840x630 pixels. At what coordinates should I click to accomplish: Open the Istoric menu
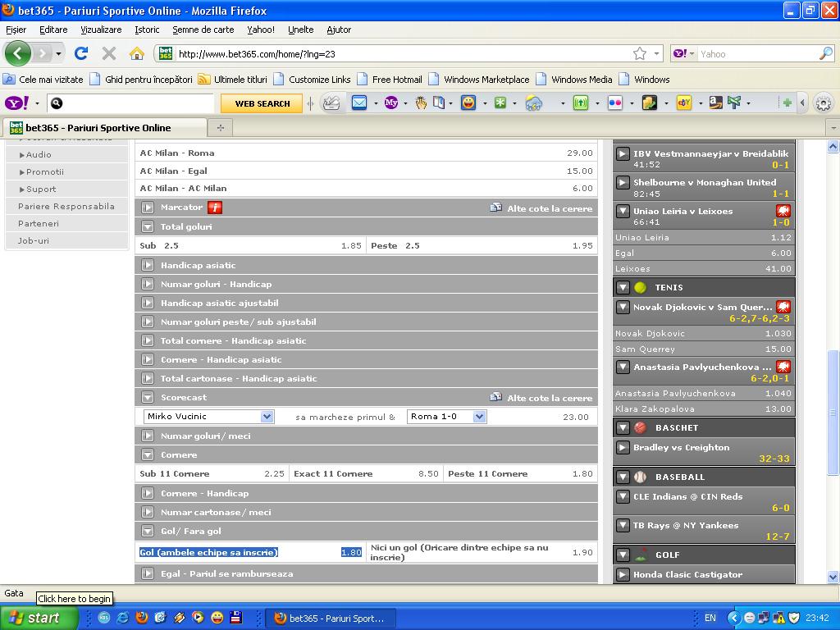147,30
